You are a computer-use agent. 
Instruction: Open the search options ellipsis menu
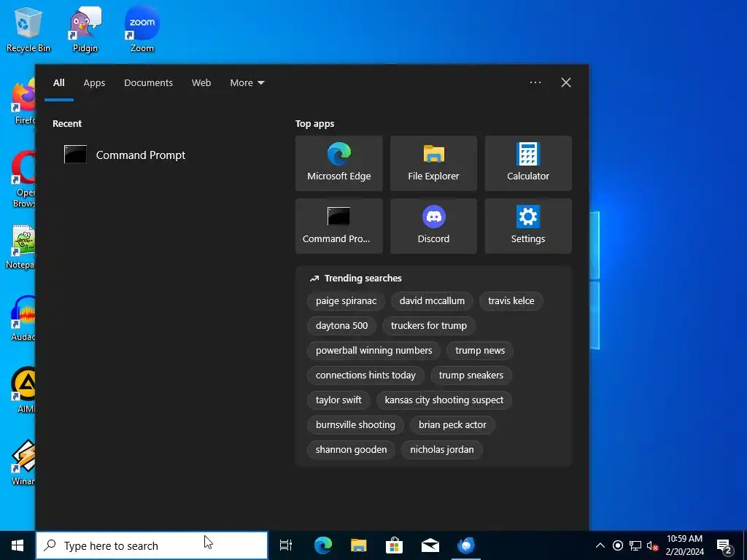[x=535, y=82]
